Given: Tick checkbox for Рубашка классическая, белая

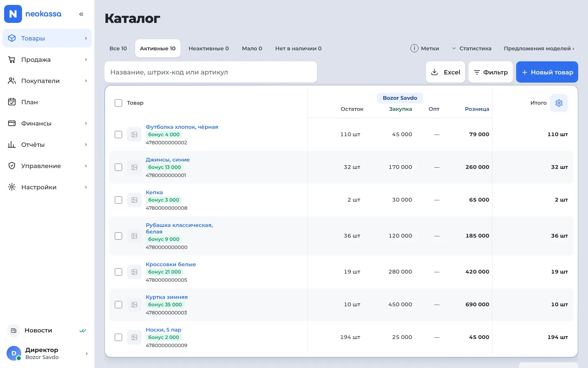Looking at the screenshot, I should click(x=118, y=236).
